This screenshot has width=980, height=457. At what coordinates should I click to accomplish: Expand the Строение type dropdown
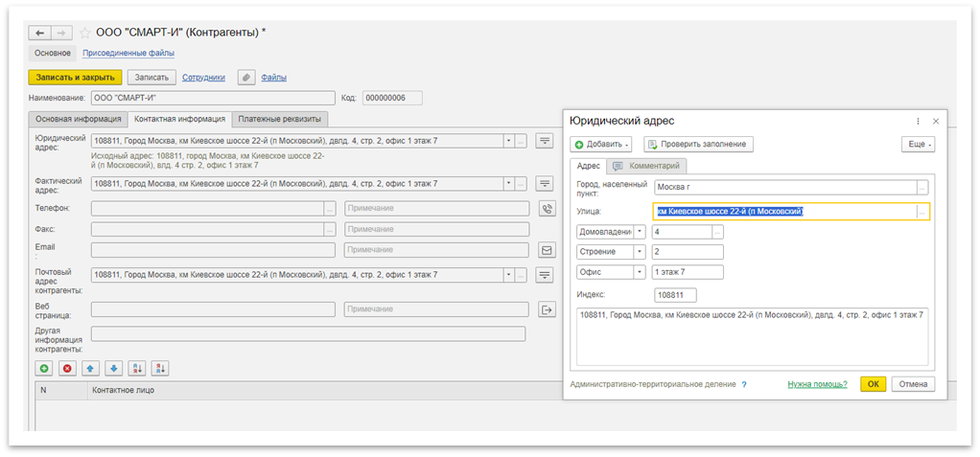[x=640, y=251]
